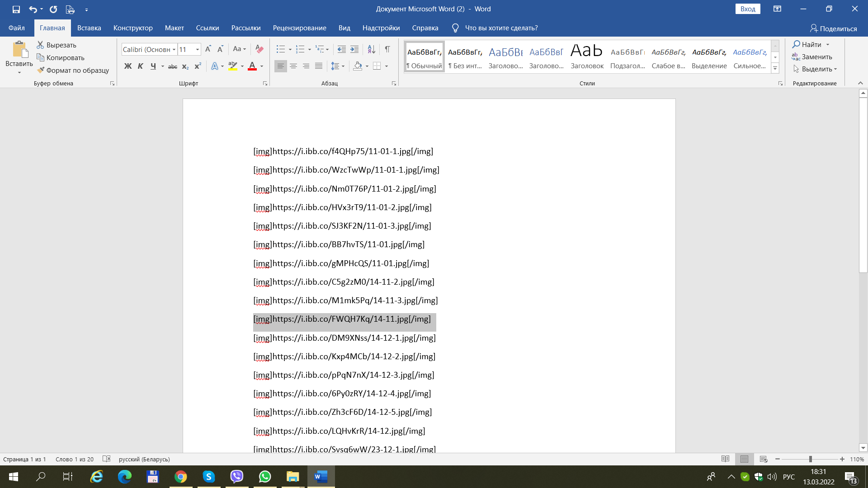The width and height of the screenshot is (868, 488).
Task: Expand the Styles gallery more arrow
Action: 775,69
